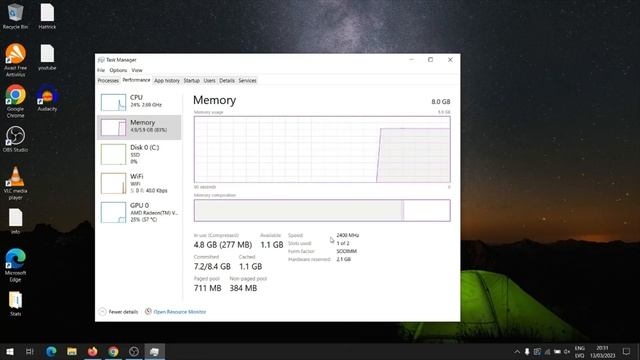This screenshot has width=640, height=360.
Task: Select the Audacity desktop shortcut
Action: (x=47, y=98)
